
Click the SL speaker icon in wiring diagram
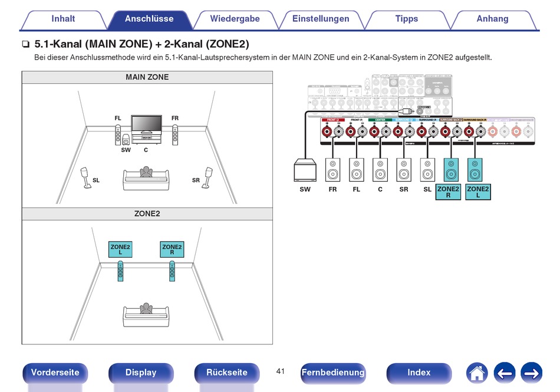tap(427, 170)
